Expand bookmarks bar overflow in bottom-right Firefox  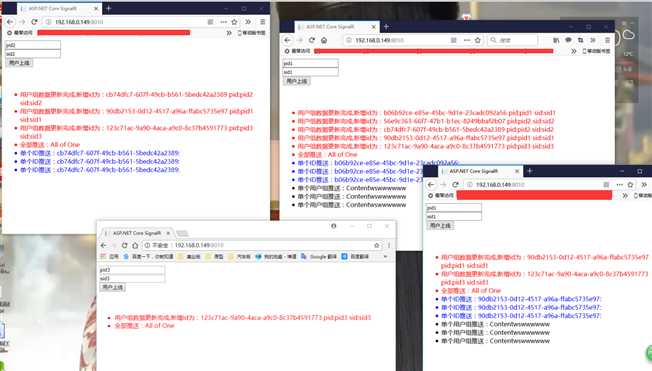click(x=625, y=195)
